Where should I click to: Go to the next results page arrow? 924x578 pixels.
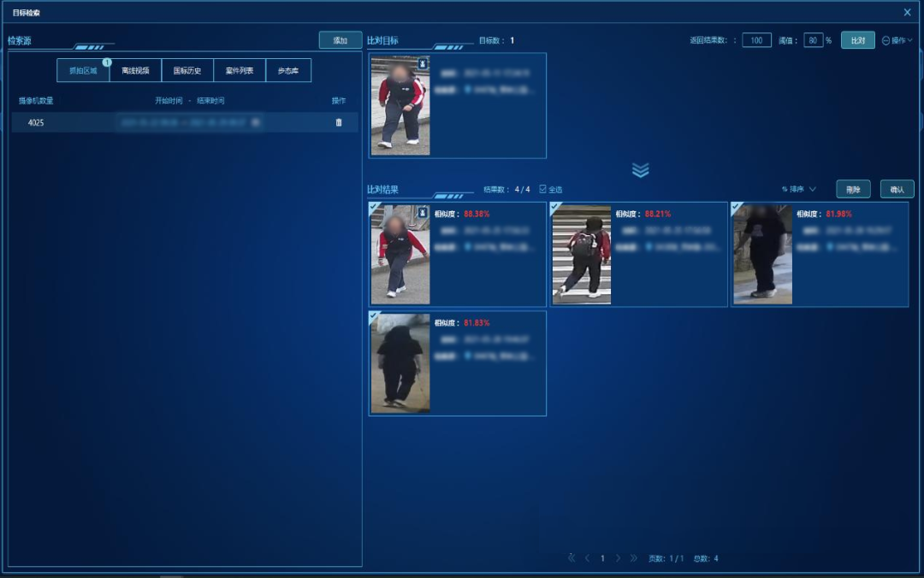tap(618, 558)
